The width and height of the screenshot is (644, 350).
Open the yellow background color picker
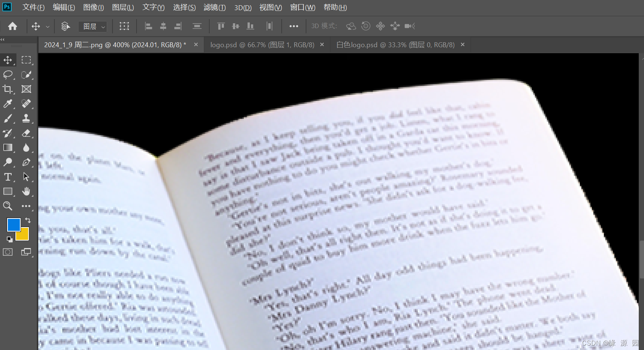point(24,235)
